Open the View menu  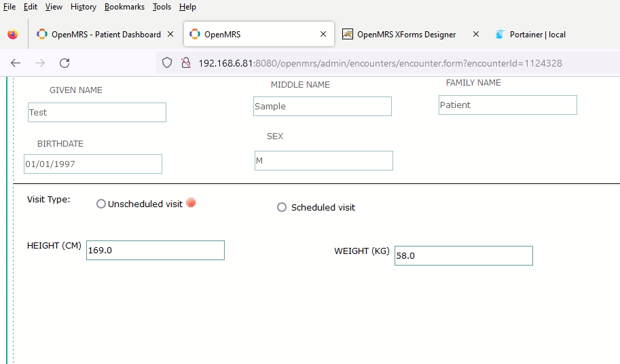pos(54,7)
